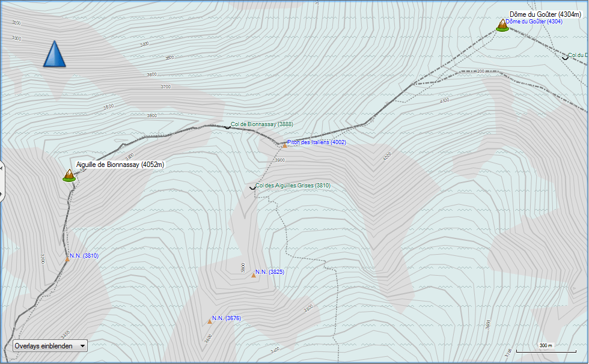Click the Aiguille de Bionnassay (4052m) label

[120, 165]
